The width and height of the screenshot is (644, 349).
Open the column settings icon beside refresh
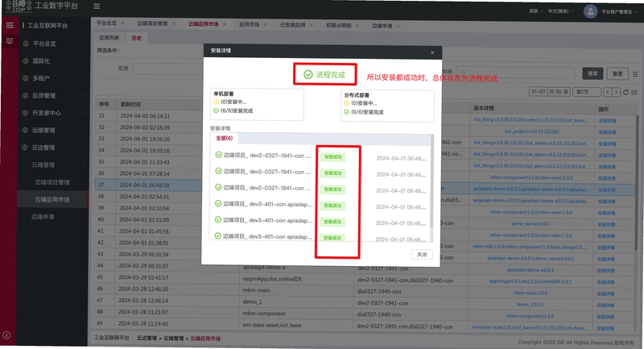tap(634, 92)
